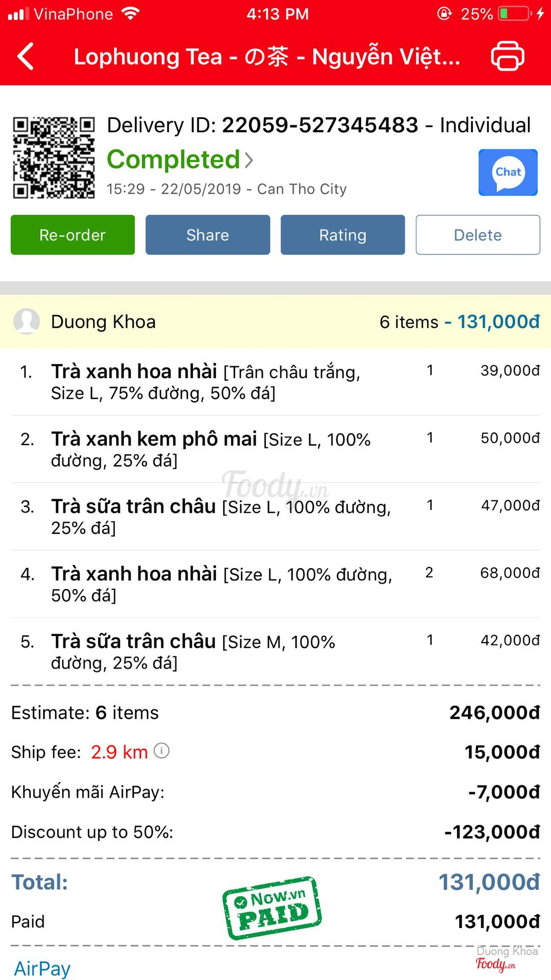551x980 pixels.
Task: Expand the Completed status chevron
Action: coord(249,160)
